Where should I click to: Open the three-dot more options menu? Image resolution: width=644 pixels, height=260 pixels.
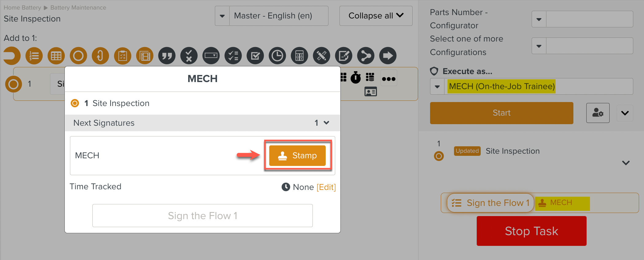(x=389, y=79)
